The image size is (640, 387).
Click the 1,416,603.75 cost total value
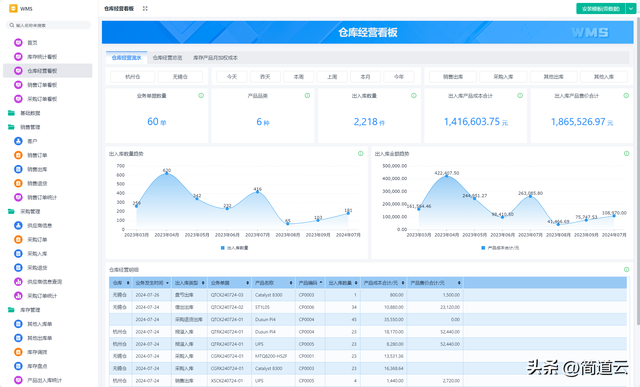pos(472,122)
